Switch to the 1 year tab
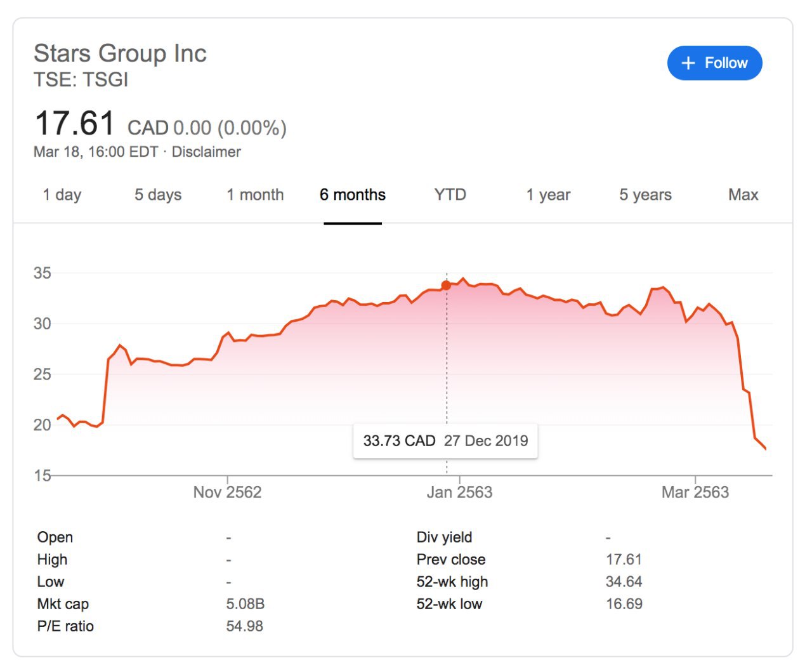 [548, 195]
